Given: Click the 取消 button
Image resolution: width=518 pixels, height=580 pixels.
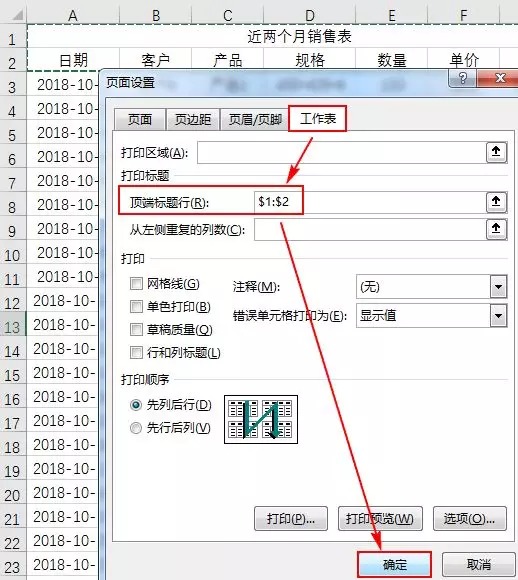Looking at the screenshot, I should click(x=479, y=564).
